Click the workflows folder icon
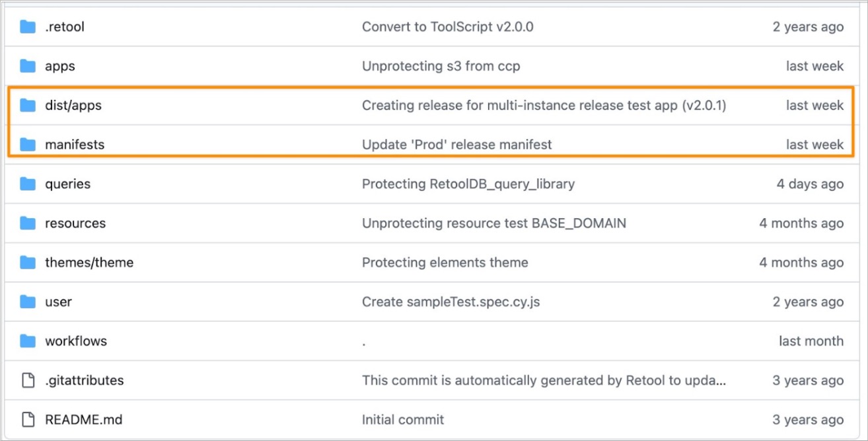The height and width of the screenshot is (441, 868). 27,341
